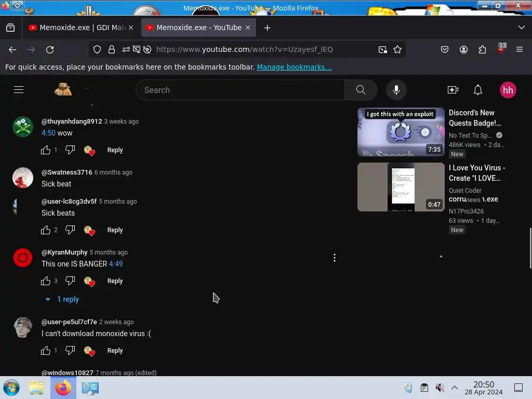Bookmark this page with star icon
Image resolution: width=532 pixels, height=399 pixels.
(x=397, y=49)
